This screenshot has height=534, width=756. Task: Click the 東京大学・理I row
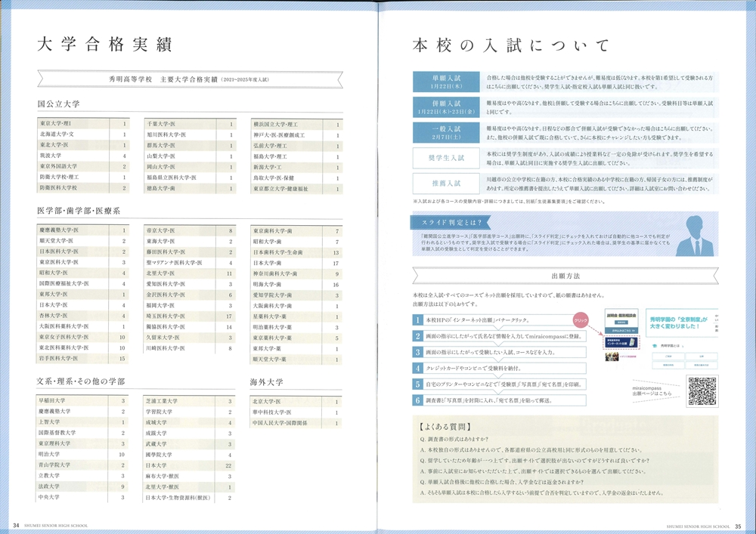pyautogui.click(x=83, y=124)
